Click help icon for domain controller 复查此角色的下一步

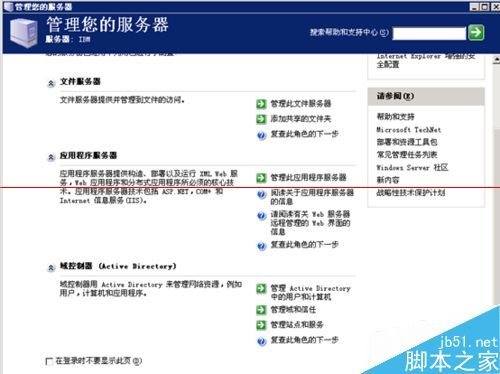[261, 341]
